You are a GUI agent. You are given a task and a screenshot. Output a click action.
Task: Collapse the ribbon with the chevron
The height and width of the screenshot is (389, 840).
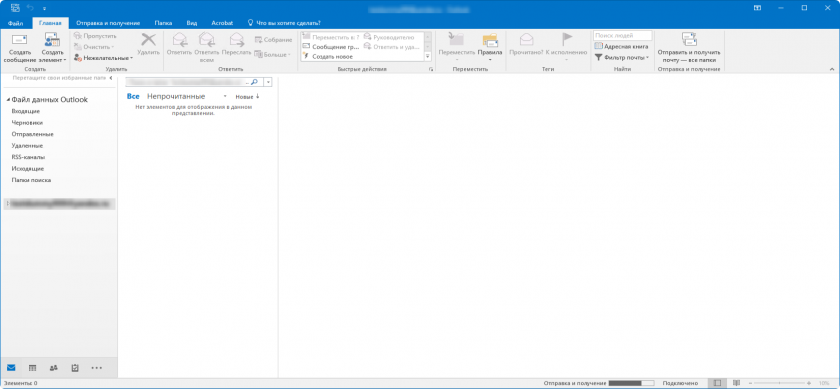click(832, 70)
